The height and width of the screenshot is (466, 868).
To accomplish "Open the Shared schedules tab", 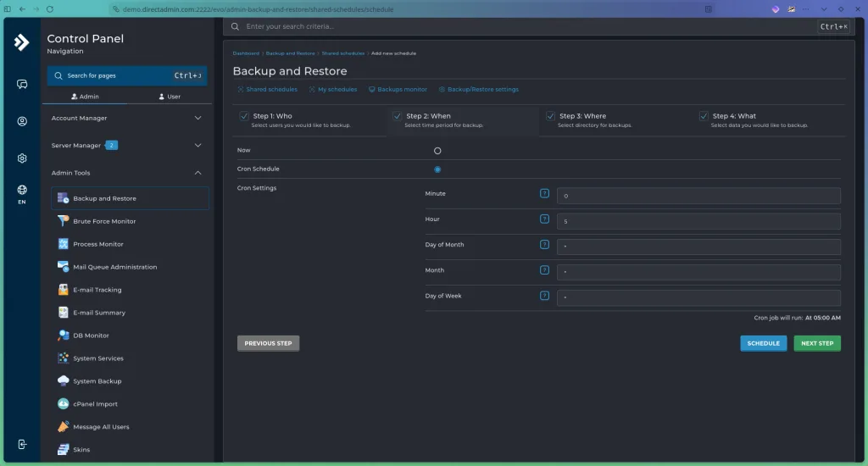I will tap(267, 89).
